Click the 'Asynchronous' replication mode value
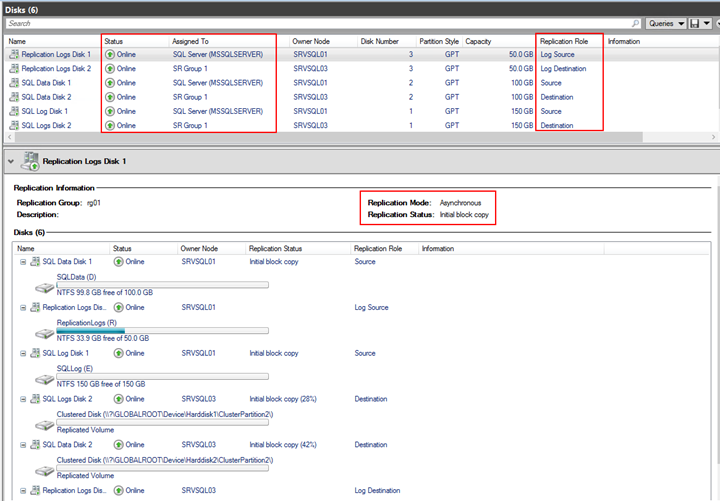Screen dimensions: 720x501 point(460,203)
